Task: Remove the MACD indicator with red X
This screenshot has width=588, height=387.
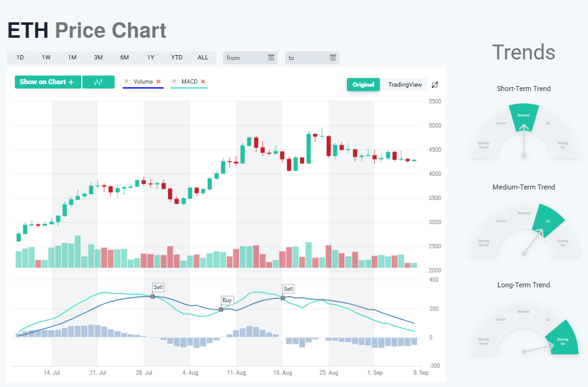Action: coord(203,82)
